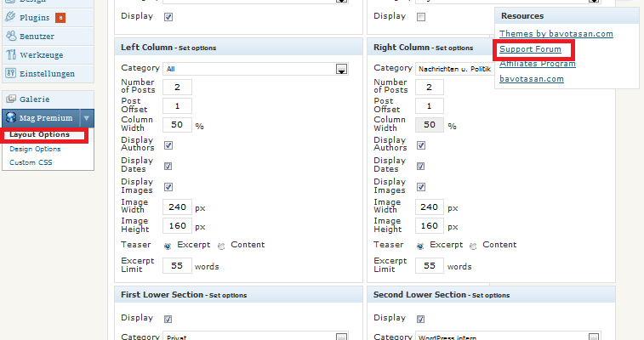Click the orange Plugins update badge
644x340 pixels.
click(60, 17)
